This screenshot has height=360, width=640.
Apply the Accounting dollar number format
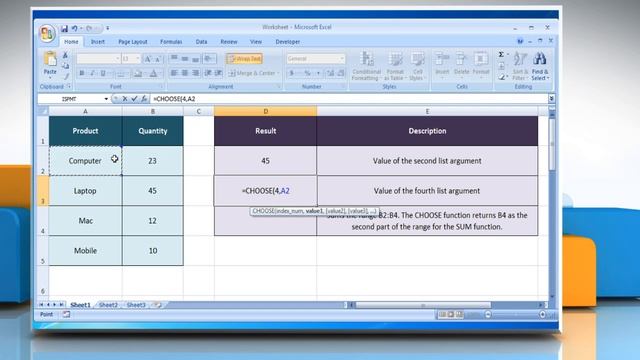coord(291,73)
